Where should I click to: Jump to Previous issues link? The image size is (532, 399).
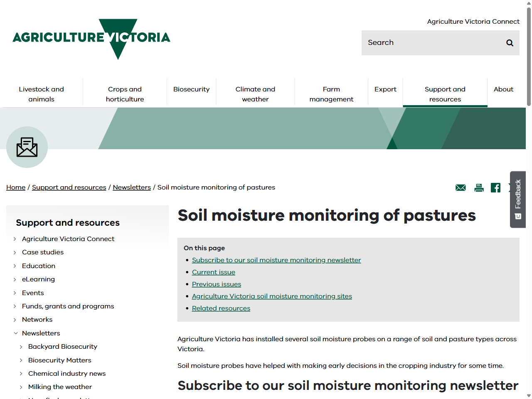click(217, 284)
